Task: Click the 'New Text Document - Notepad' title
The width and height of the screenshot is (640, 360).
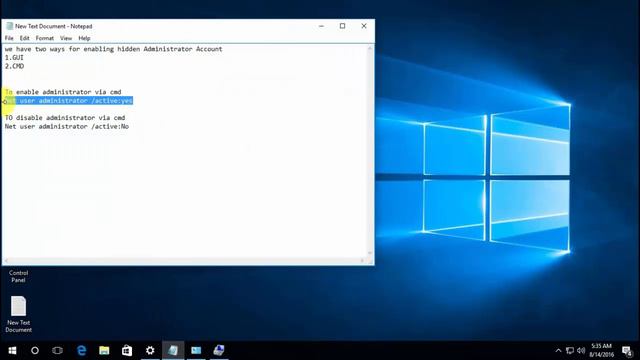Action: pyautogui.click(x=53, y=26)
